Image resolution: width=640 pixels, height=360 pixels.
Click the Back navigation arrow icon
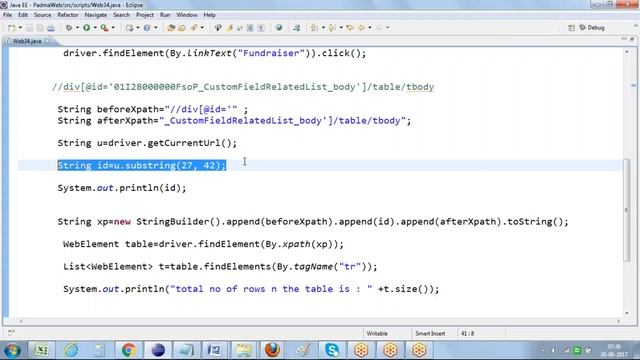pos(361,28)
